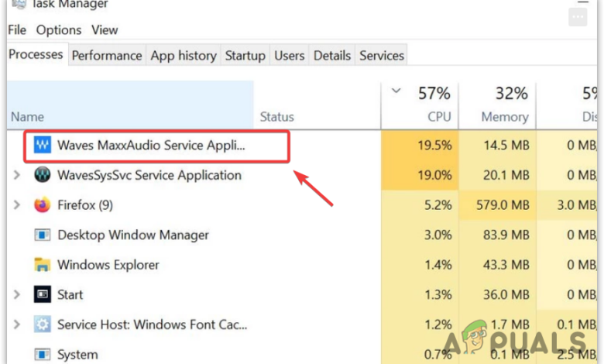This screenshot has width=604, height=364.
Task: Click the System process icon
Action: click(x=42, y=354)
